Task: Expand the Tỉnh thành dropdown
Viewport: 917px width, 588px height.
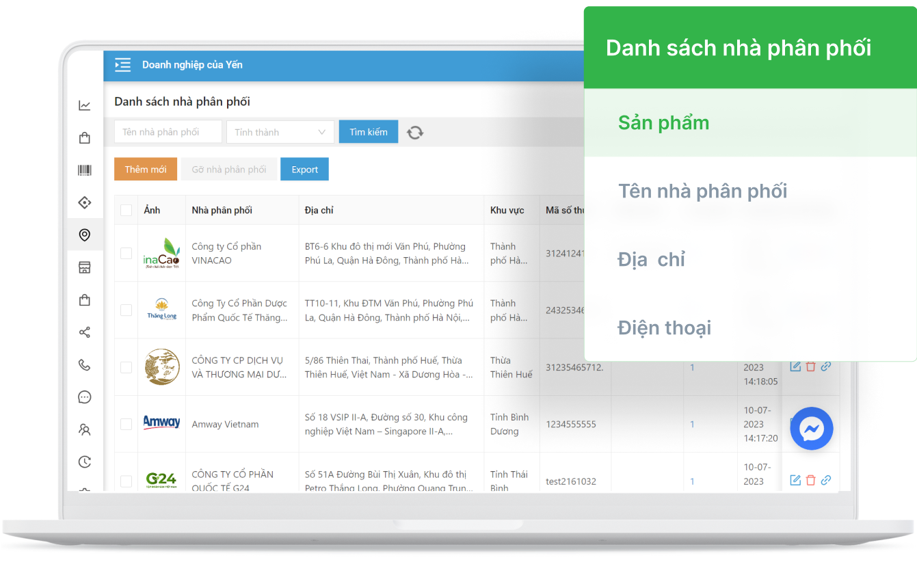Action: [x=280, y=132]
